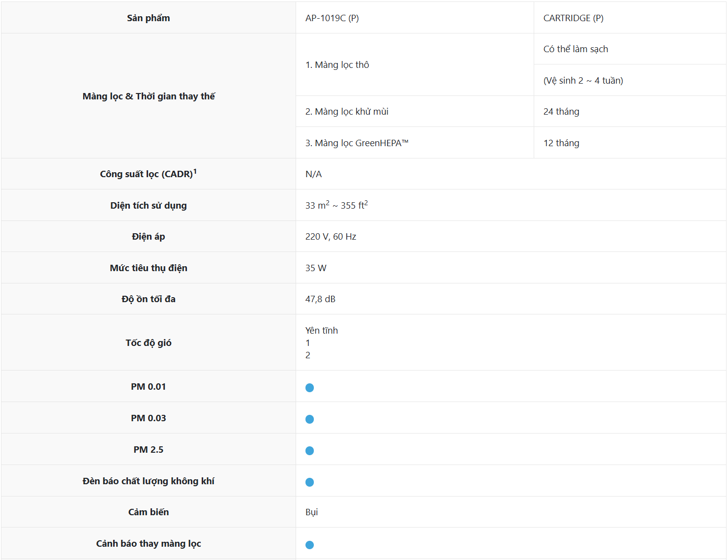Click the Màng lọc & Thời gian thay thế header
Screen dimensions: 728x560
[x=149, y=96]
